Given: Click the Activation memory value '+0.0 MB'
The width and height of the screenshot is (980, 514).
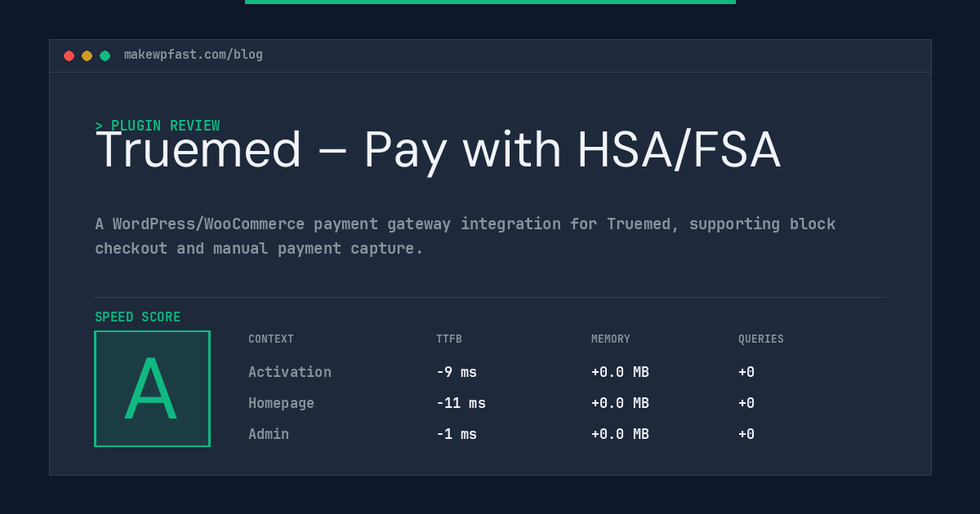Looking at the screenshot, I should [620, 372].
